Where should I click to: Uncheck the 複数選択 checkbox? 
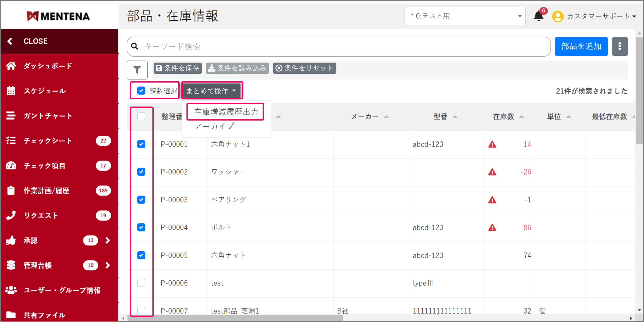[141, 91]
